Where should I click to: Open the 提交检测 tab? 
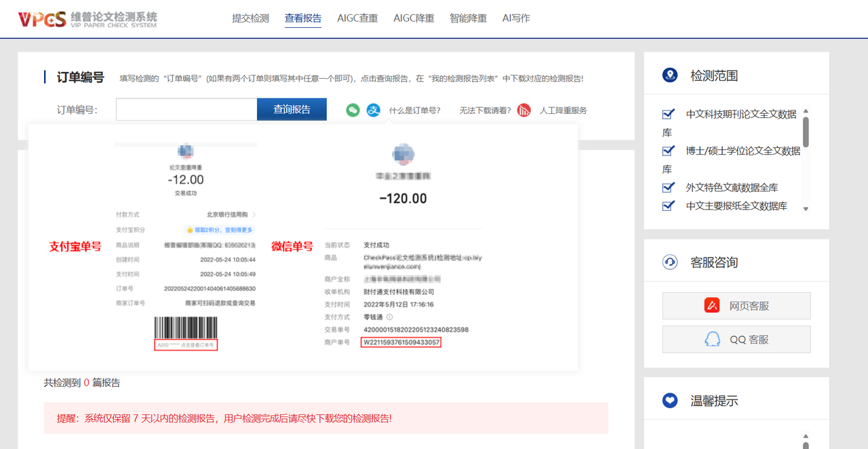(250, 18)
